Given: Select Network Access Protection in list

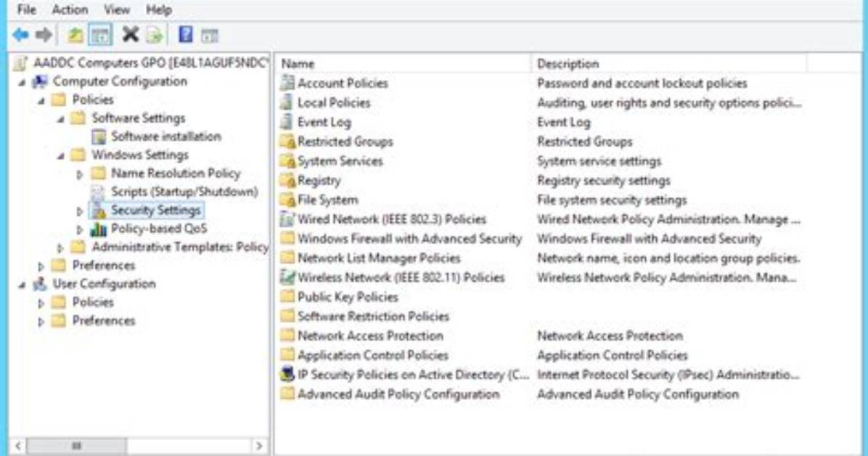Looking at the screenshot, I should [370, 335].
